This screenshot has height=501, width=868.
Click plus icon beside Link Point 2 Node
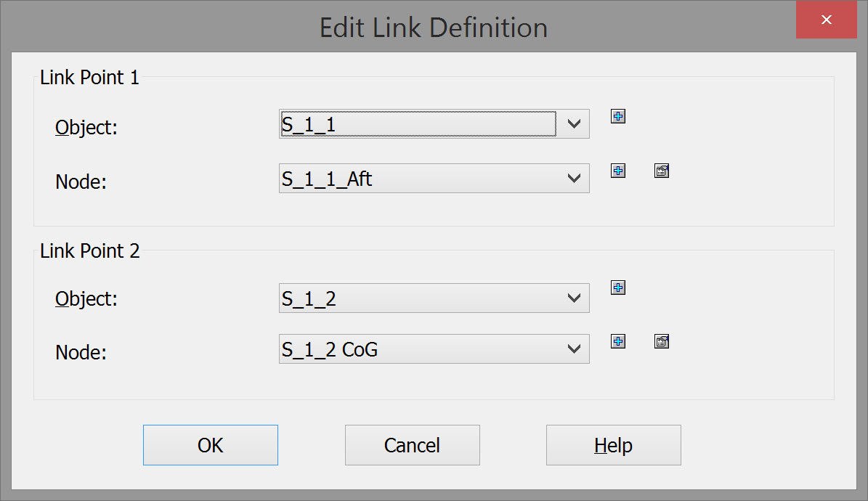(x=618, y=341)
